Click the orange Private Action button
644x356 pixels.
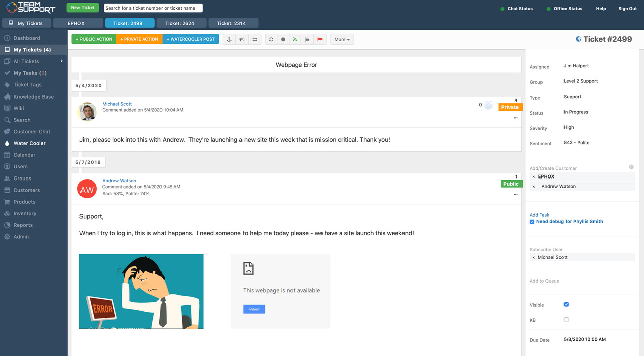point(139,39)
